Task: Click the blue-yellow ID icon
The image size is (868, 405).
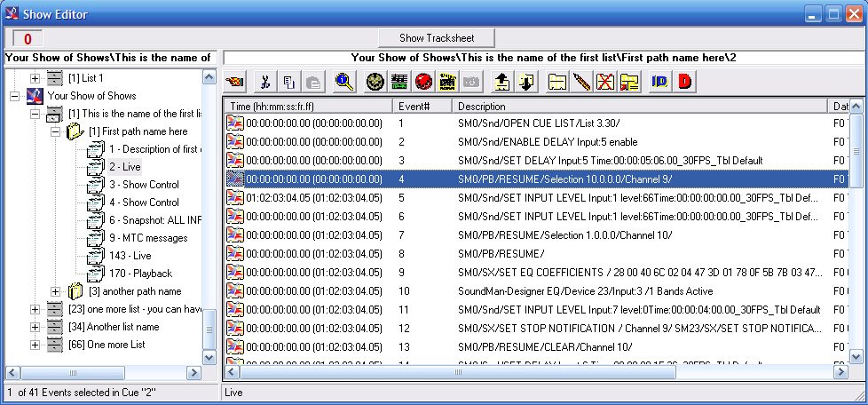Action: [659, 82]
